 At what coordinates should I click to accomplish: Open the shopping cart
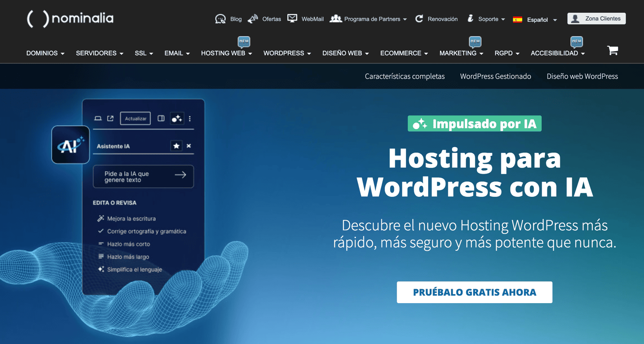613,50
